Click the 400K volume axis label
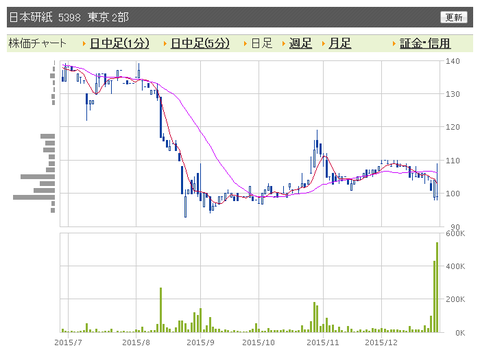 (x=455, y=266)
